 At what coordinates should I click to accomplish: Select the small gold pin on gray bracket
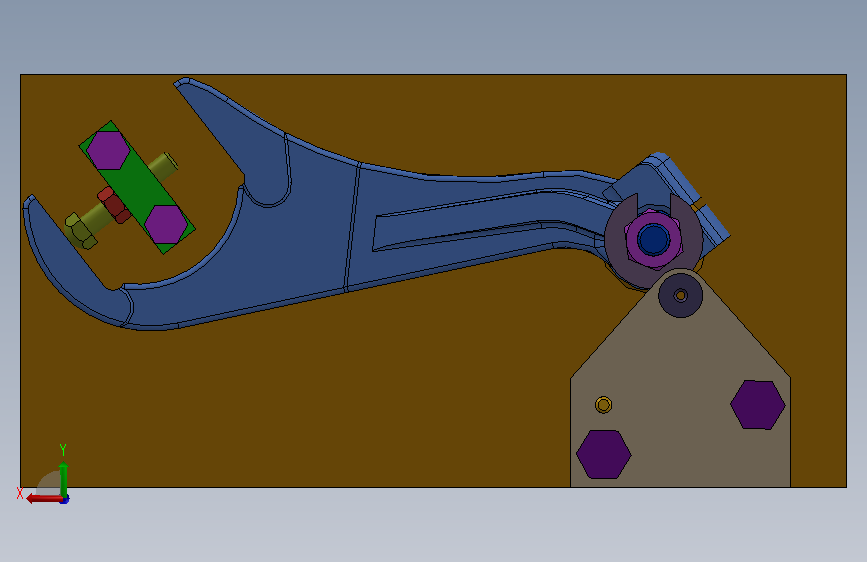point(603,405)
